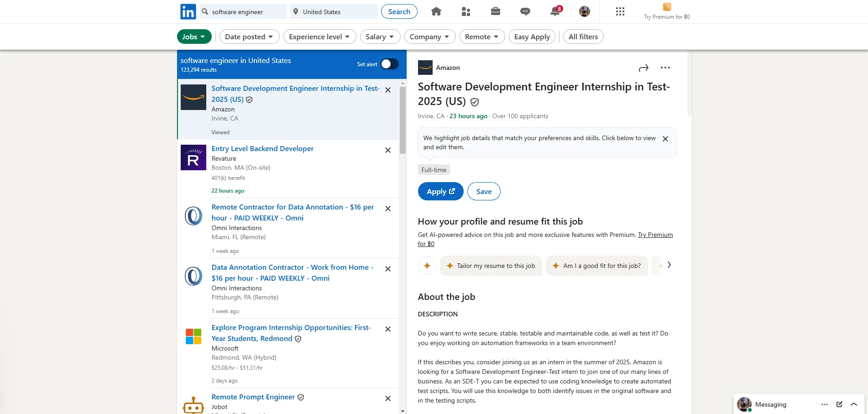Show next AI suggestion chips arrow
868x414 pixels.
669,265
